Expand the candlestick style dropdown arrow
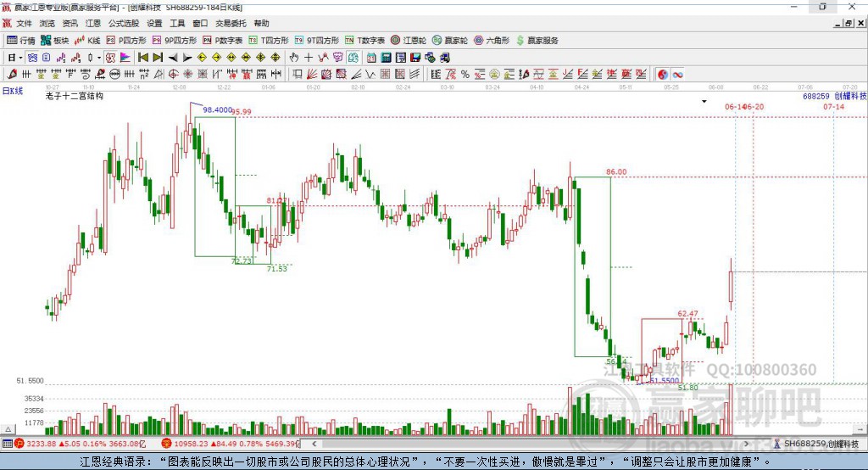The width and height of the screenshot is (868, 470). click(x=99, y=58)
